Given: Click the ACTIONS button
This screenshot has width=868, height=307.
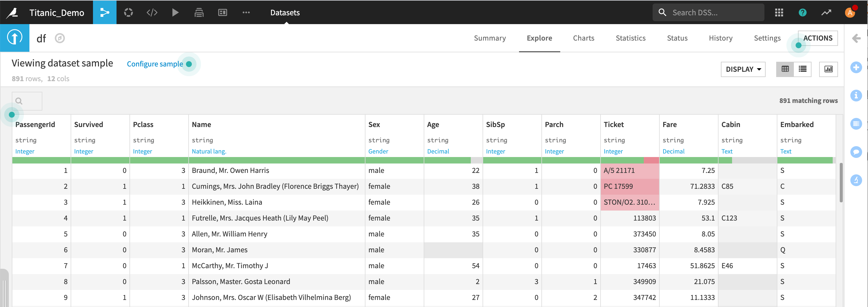Looking at the screenshot, I should click(817, 38).
